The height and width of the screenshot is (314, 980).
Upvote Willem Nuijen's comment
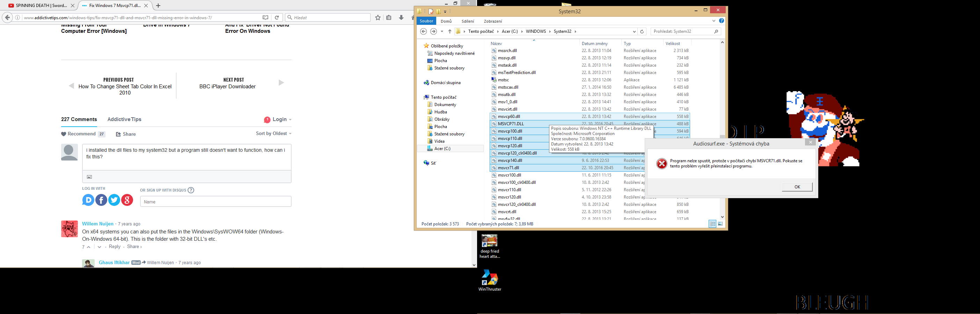[x=89, y=247]
